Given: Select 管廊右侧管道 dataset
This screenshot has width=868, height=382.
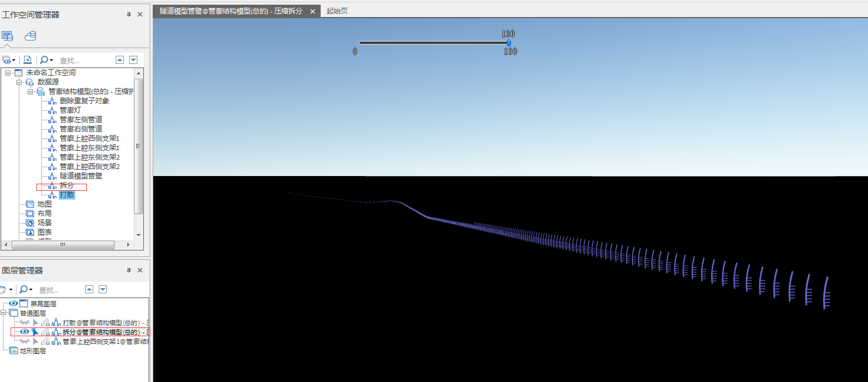Looking at the screenshot, I should click(x=80, y=129).
